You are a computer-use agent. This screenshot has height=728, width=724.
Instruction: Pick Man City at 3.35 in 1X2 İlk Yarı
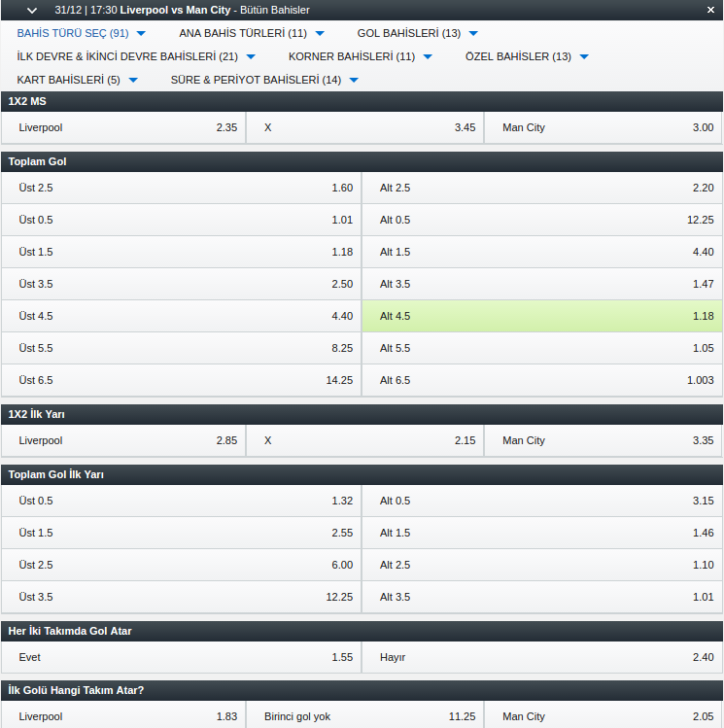pyautogui.click(x=603, y=440)
